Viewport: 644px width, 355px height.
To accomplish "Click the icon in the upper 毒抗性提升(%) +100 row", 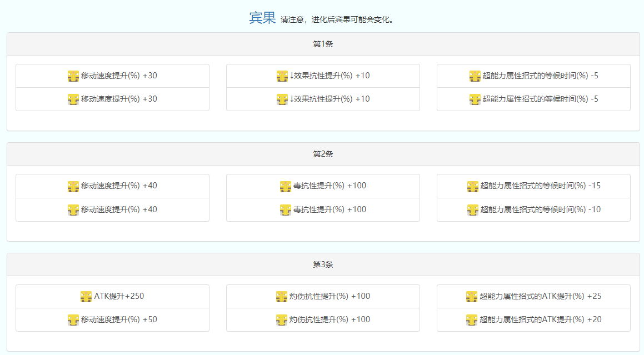I will point(286,186).
